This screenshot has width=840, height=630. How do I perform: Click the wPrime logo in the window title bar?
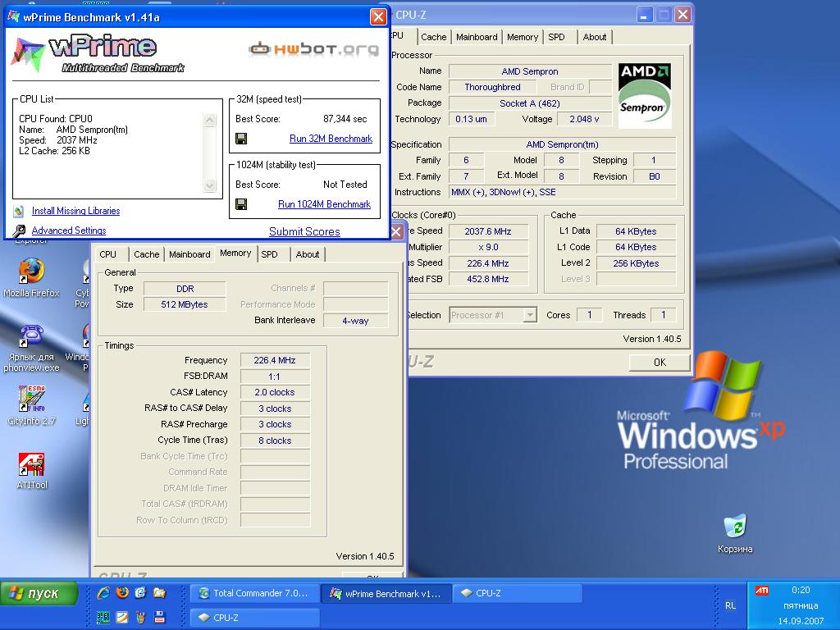coord(14,17)
